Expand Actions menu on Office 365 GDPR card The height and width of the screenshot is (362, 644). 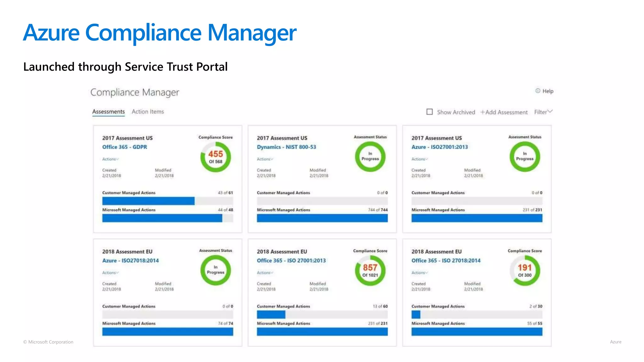coord(110,159)
